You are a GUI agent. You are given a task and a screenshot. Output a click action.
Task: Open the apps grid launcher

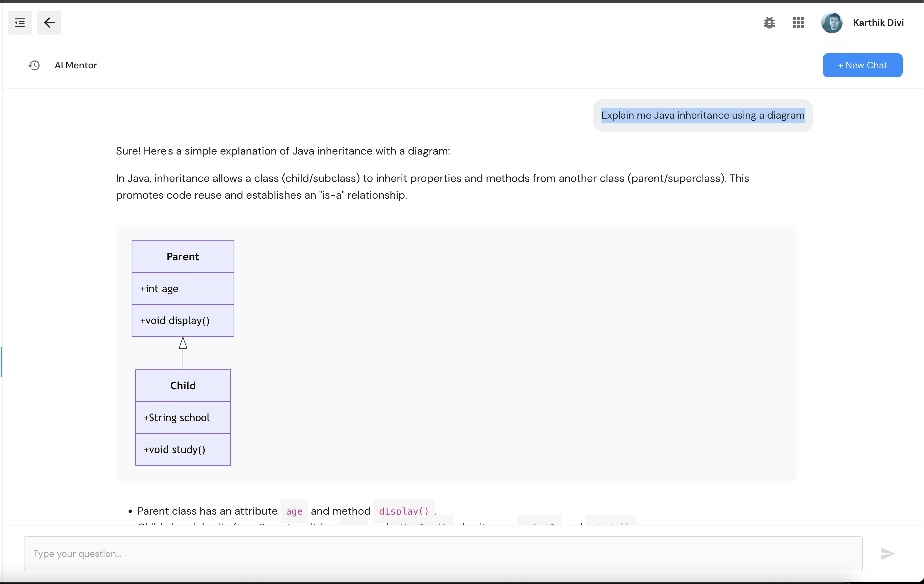[799, 23]
